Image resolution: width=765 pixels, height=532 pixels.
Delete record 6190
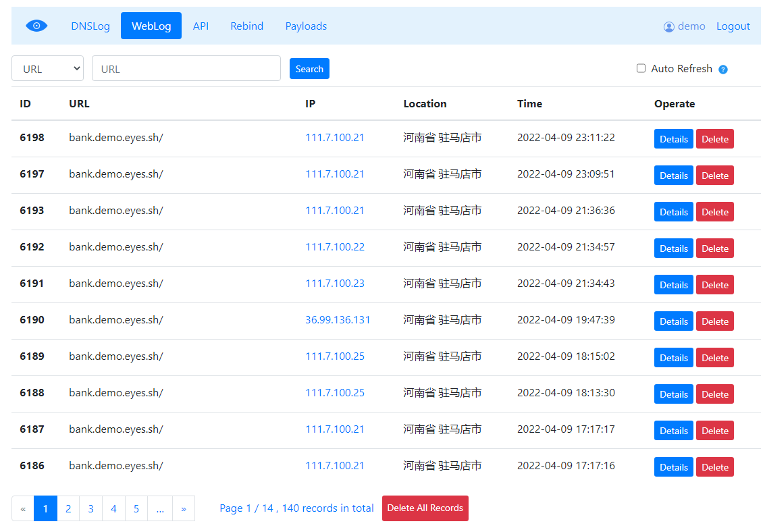[x=715, y=321]
